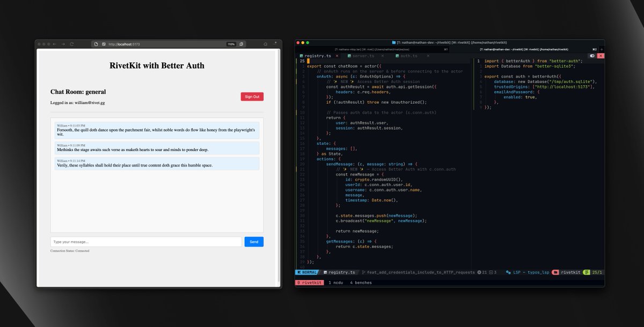Click the 21 diagnostics count in status line
The image size is (644, 327).
point(482,272)
